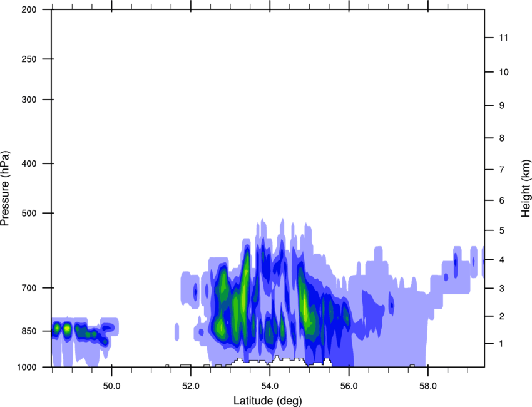Image resolution: width=532 pixels, height=407 pixels.
Task: Pick the 9 km height tick label
Action: (x=502, y=106)
